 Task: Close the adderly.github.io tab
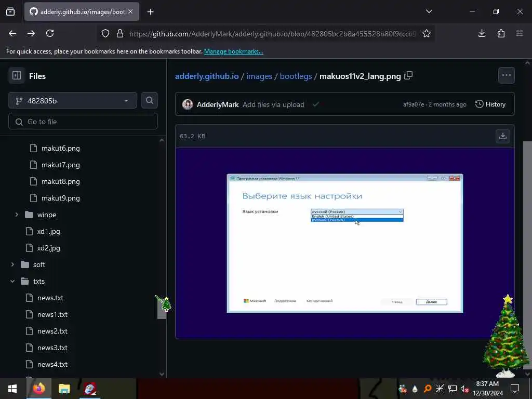pyautogui.click(x=130, y=11)
